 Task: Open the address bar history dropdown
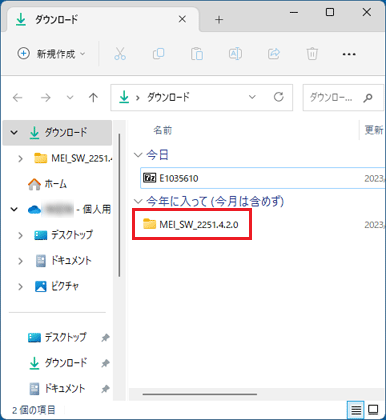[x=252, y=97]
